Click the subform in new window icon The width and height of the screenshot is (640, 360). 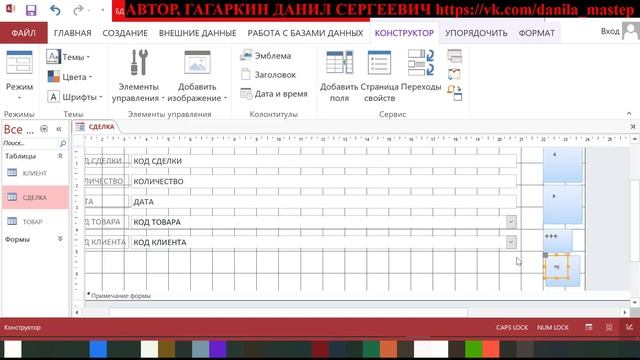click(x=455, y=56)
